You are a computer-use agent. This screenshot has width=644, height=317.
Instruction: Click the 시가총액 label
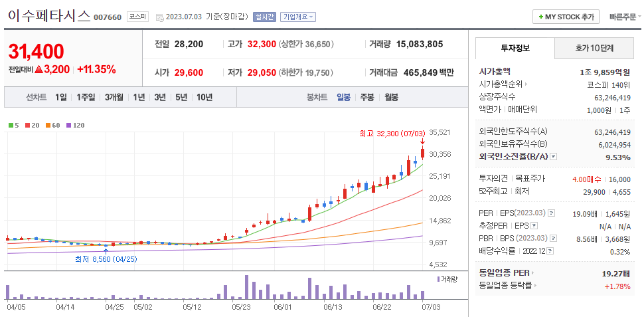click(x=495, y=72)
